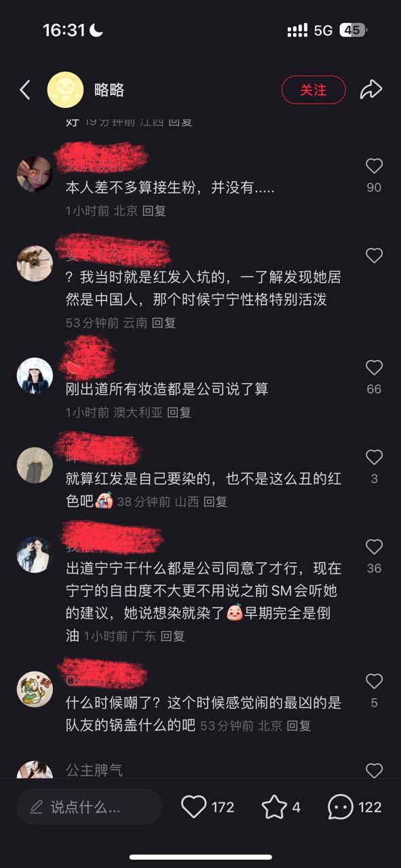
Task: Follow the author via 关注 button
Action: coord(313,90)
